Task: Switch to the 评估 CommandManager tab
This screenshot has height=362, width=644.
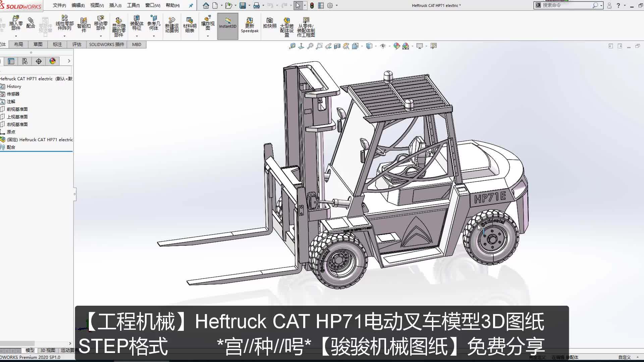Action: click(x=76, y=44)
